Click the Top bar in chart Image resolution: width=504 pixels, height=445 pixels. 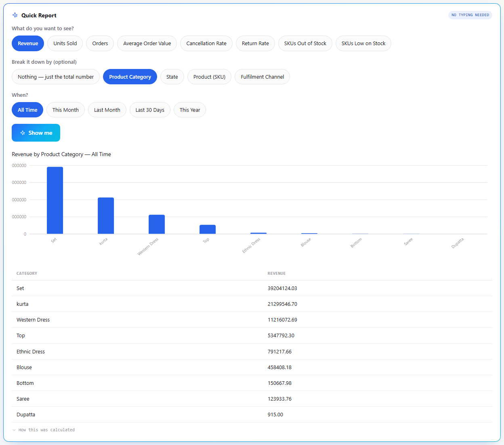[x=208, y=230]
